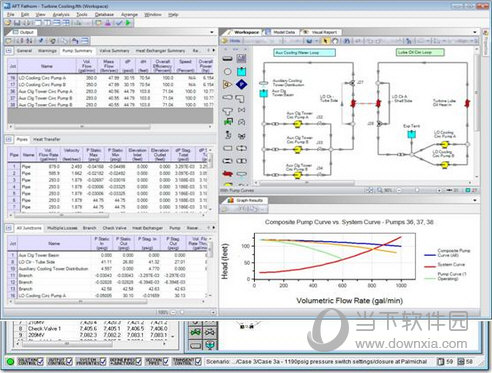Click the pointer selection tool in Workspace toolbar
The height and width of the screenshot is (373, 492).
tap(326, 41)
